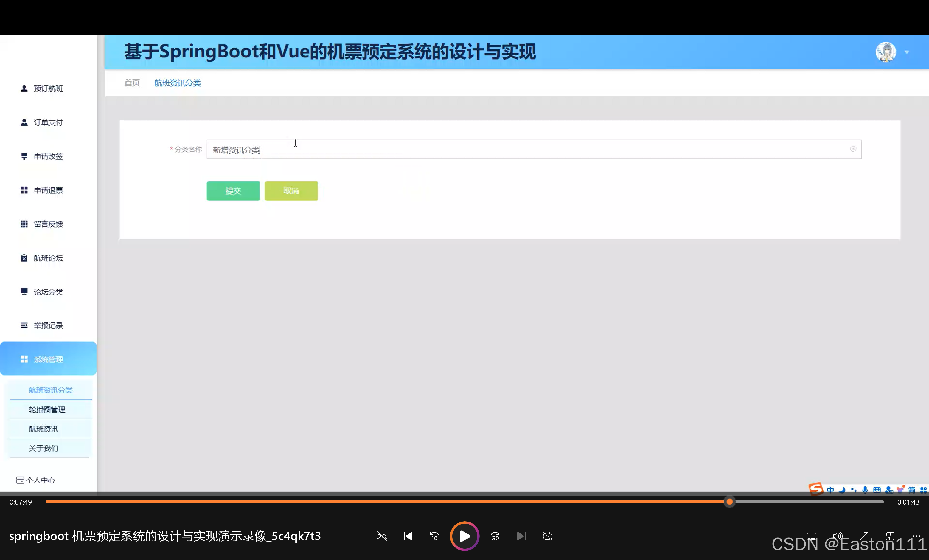929x560 pixels.
Task: Clear the 分类名称 field with the circle icon
Action: tap(853, 149)
